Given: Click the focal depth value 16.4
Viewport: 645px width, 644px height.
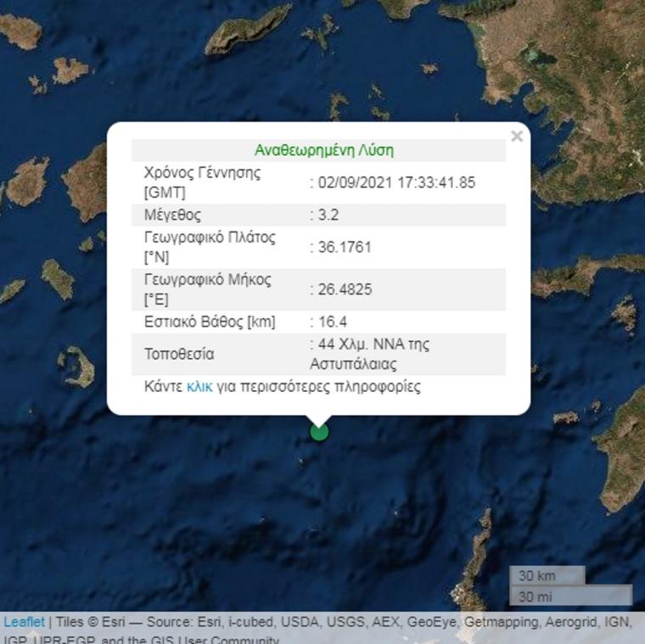Looking at the screenshot, I should pyautogui.click(x=332, y=322).
